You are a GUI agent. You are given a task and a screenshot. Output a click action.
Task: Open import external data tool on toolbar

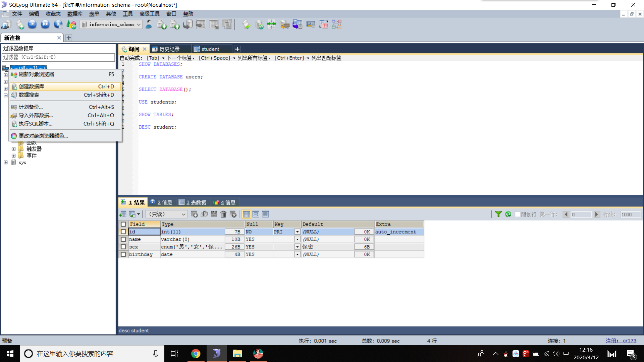[285, 24]
